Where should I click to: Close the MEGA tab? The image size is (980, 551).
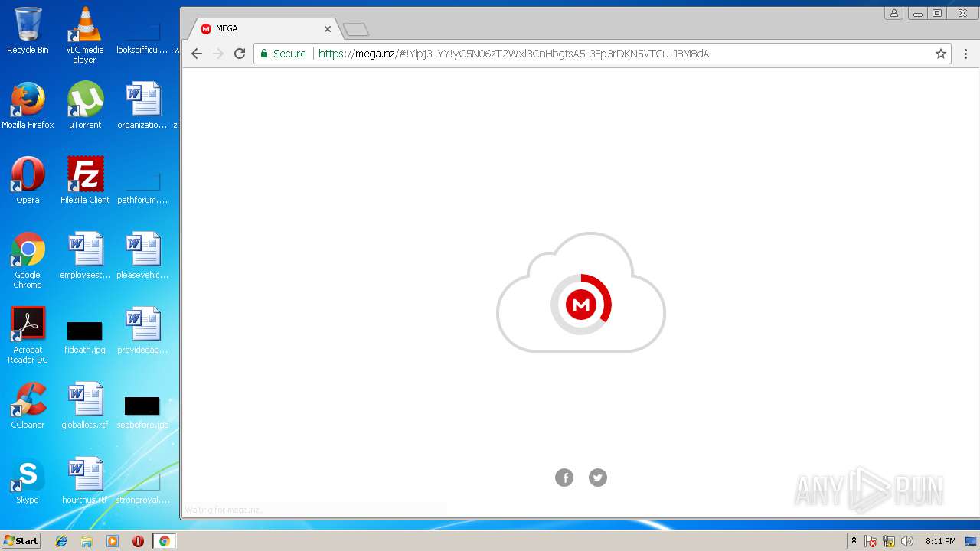pos(328,29)
